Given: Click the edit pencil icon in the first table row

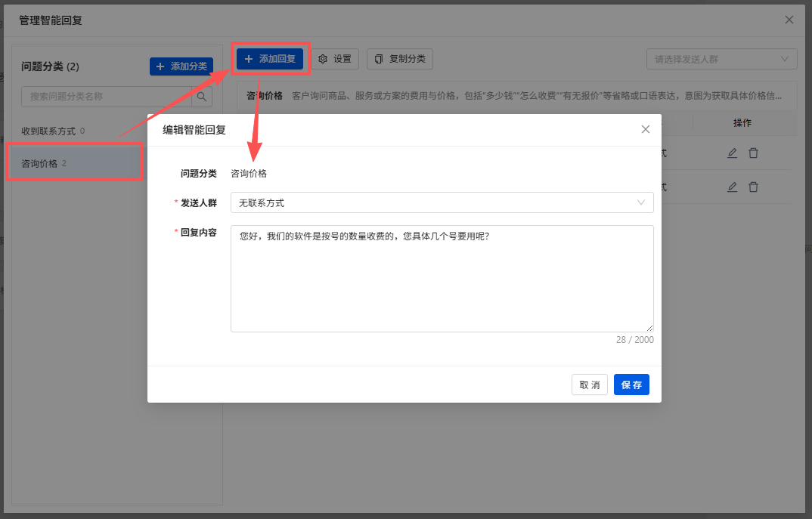Looking at the screenshot, I should [x=732, y=153].
